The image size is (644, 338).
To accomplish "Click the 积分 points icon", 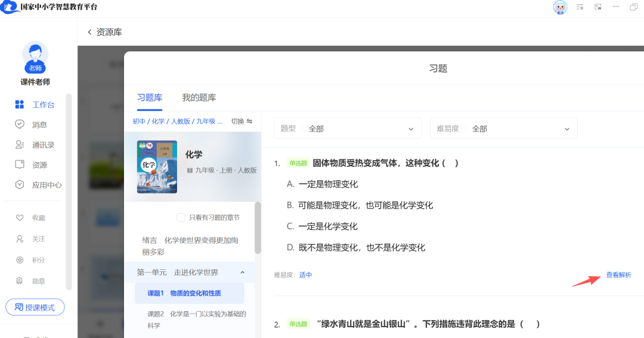I will pos(20,260).
